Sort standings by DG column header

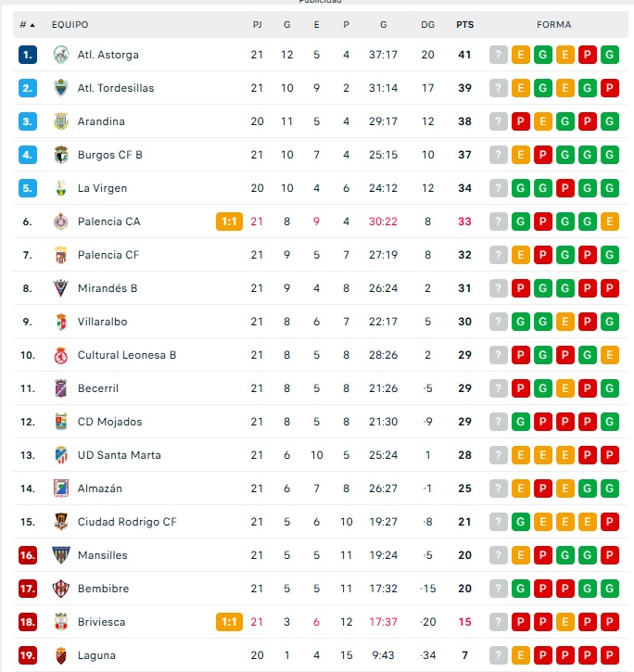point(427,25)
